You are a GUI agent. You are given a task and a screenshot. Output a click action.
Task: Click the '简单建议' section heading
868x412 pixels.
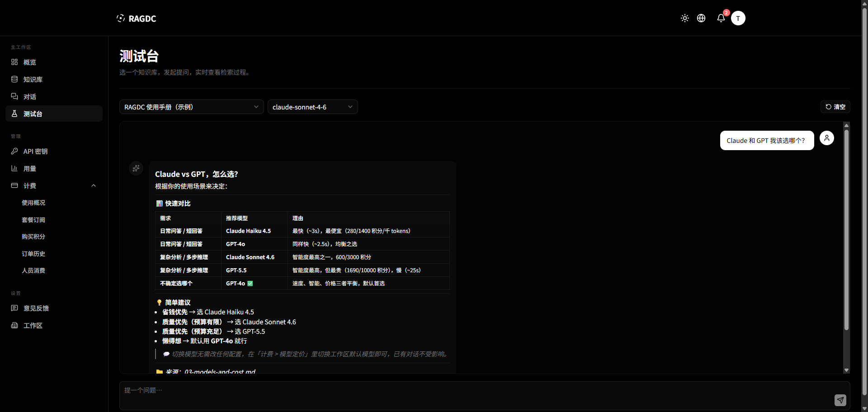(174, 303)
